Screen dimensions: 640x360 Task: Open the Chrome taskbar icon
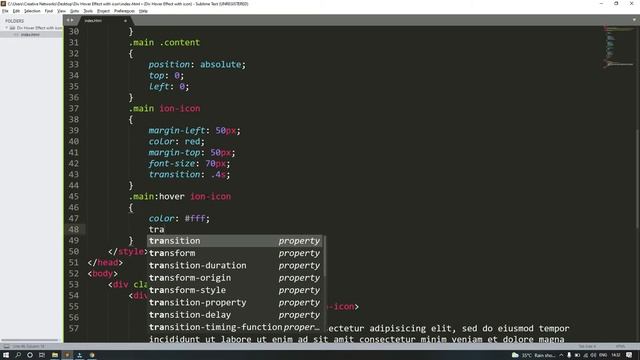pos(92,355)
